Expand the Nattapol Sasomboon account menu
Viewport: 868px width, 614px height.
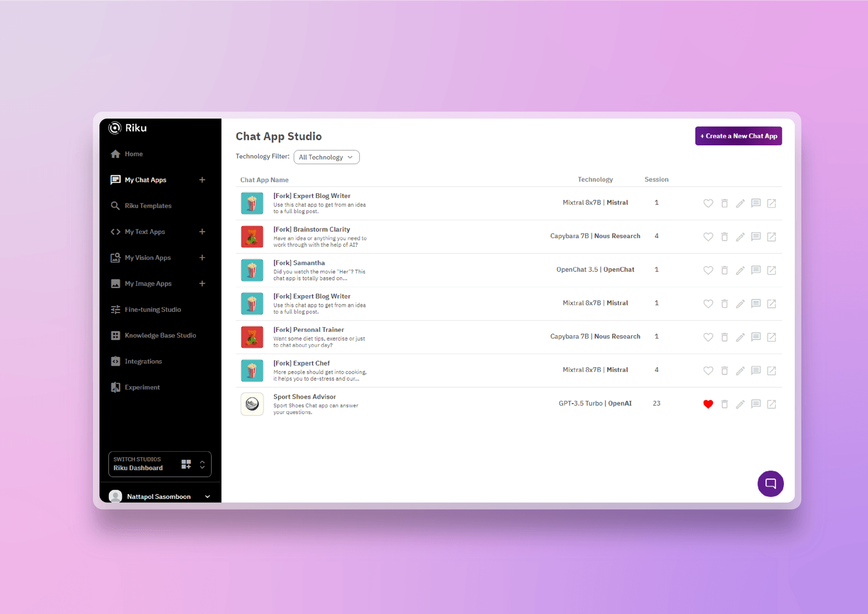[x=207, y=496]
